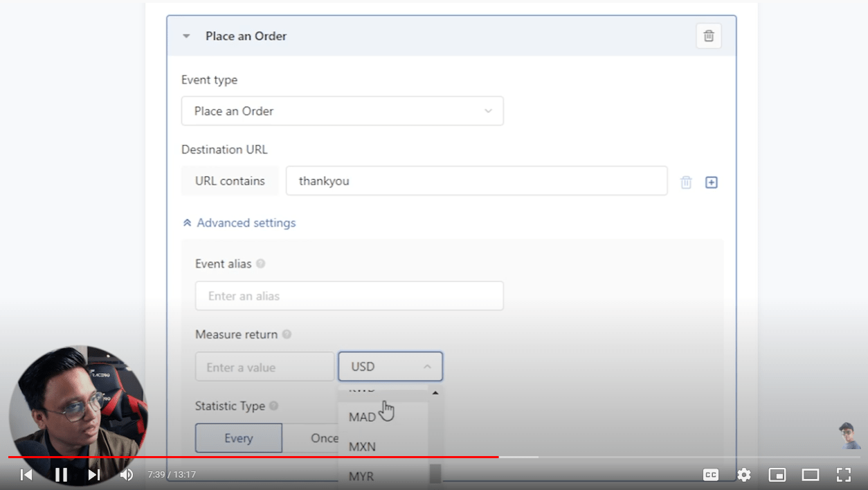Enable miniplayer mode
The image size is (868, 490).
[777, 475]
